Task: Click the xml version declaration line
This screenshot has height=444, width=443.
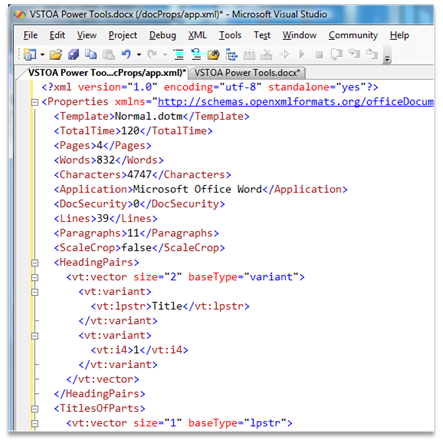Action: [x=210, y=87]
